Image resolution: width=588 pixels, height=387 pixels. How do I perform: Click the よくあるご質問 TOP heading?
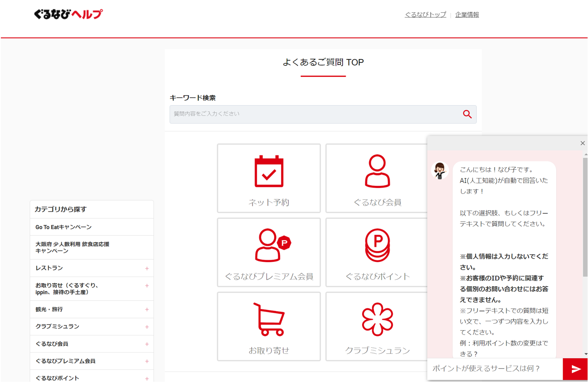pyautogui.click(x=323, y=62)
